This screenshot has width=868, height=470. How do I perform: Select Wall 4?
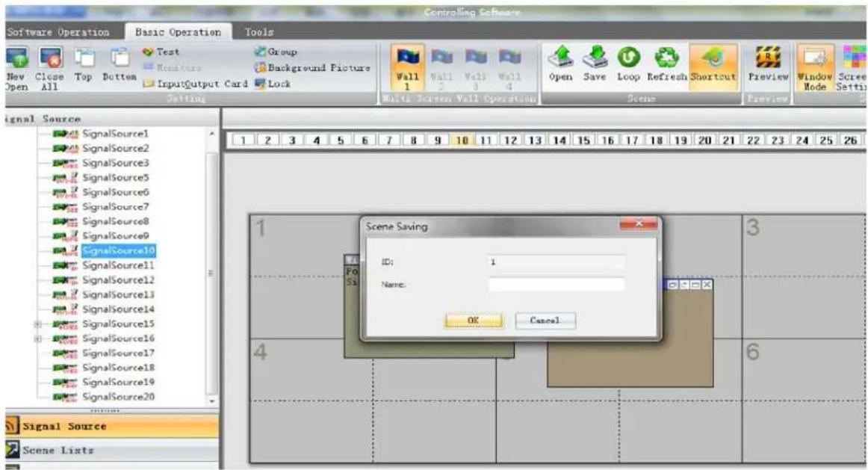coord(509,67)
